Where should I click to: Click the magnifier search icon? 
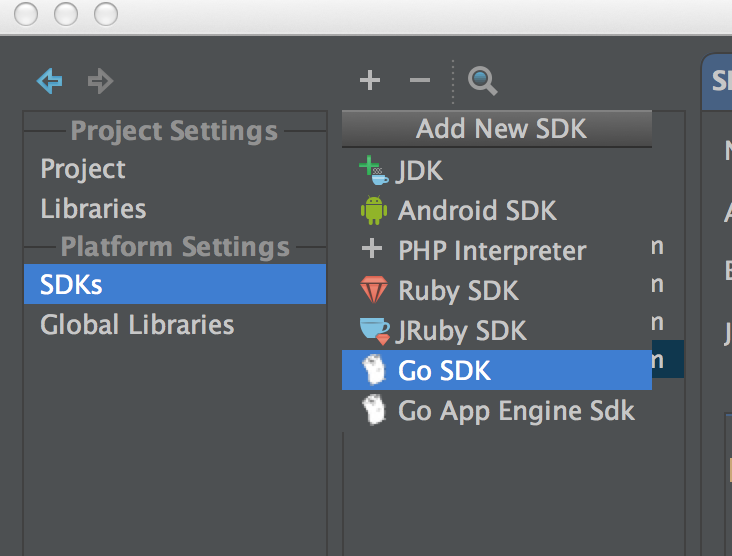482,81
